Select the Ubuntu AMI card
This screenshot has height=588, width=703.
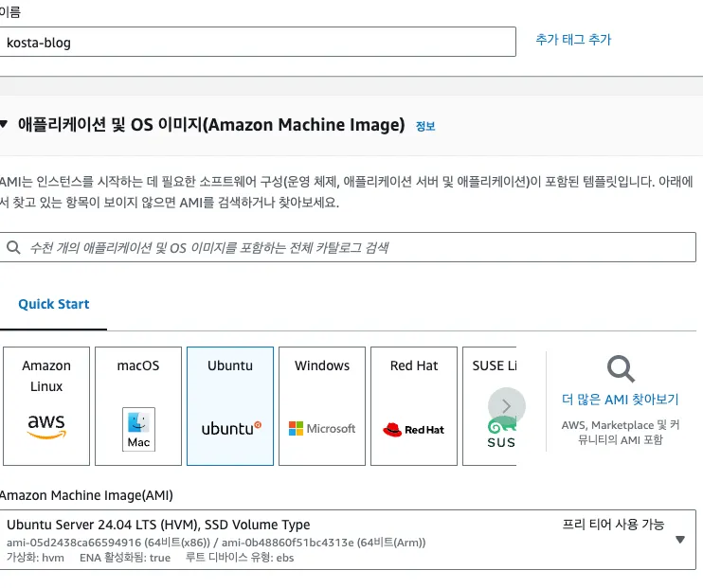point(230,406)
